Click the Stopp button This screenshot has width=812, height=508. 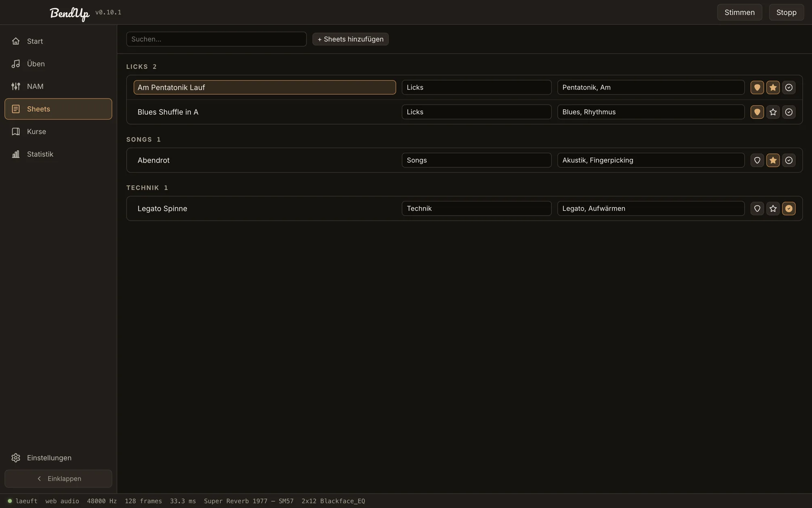(786, 12)
